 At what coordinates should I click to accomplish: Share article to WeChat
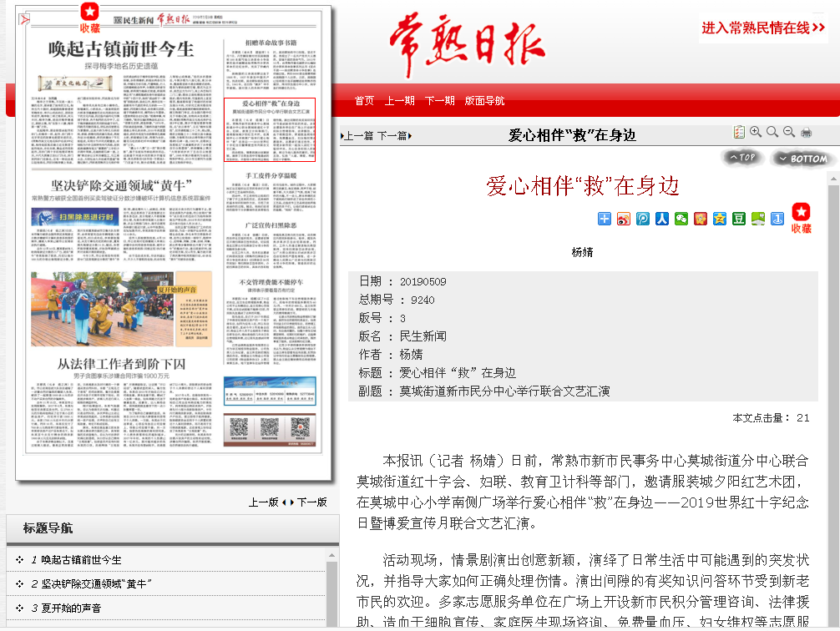(681, 219)
